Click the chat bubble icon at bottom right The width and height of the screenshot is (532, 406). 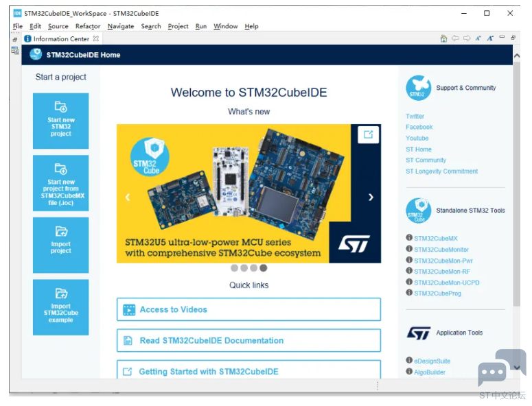(x=492, y=374)
